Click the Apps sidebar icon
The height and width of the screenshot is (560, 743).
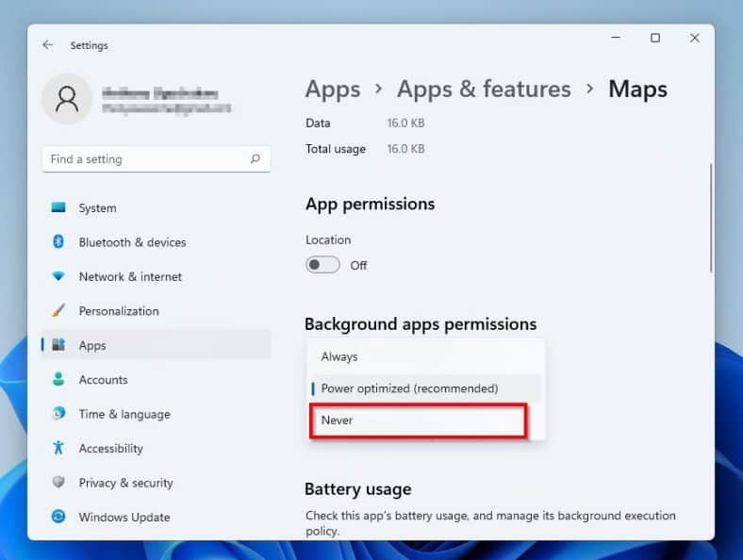pos(58,344)
